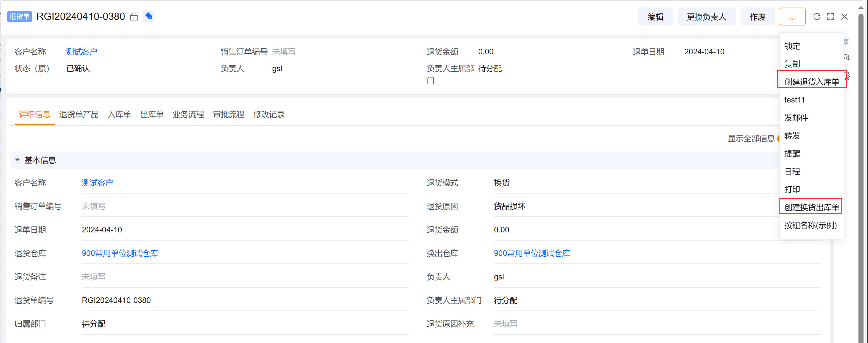Click the 编辑 button

coord(655,16)
